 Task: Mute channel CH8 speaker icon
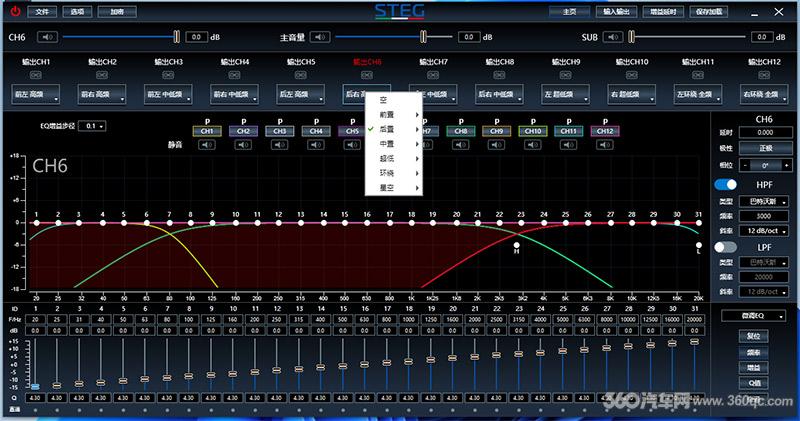pos(461,145)
